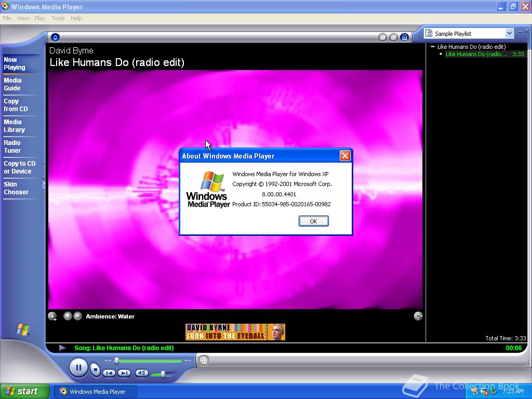Go to Copy from CD

(x=16, y=105)
